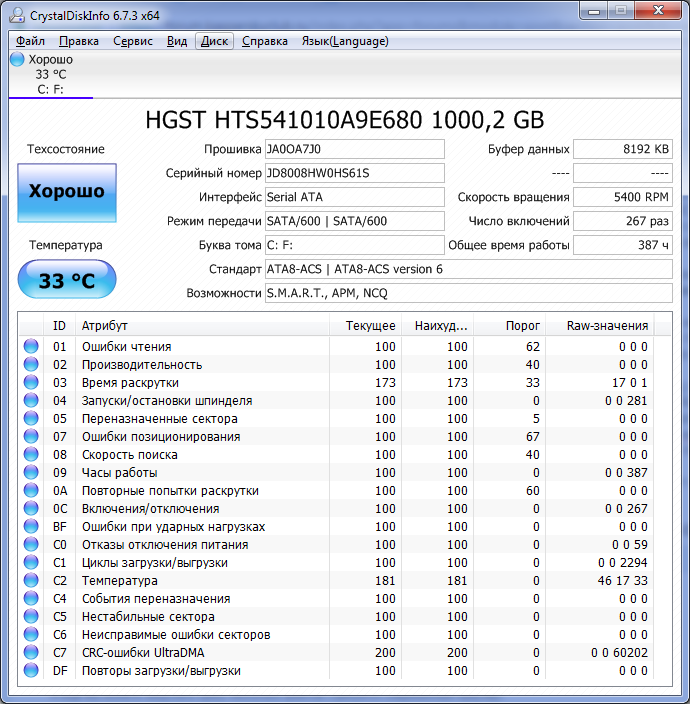Click the Серийный номер field
The height and width of the screenshot is (704, 690).
click(x=354, y=173)
